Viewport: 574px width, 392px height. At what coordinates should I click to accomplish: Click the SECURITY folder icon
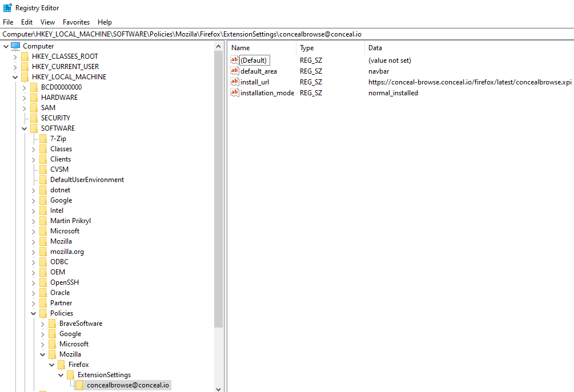pyautogui.click(x=34, y=118)
